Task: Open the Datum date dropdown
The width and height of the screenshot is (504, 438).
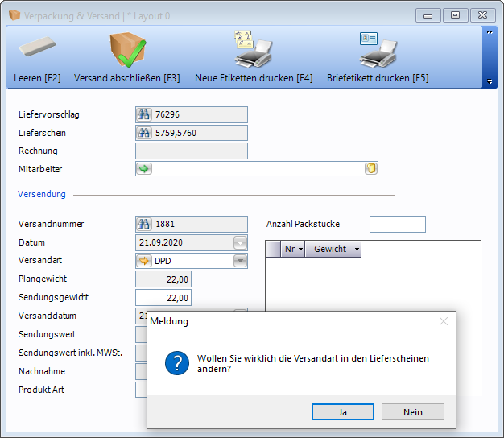Action: point(240,242)
